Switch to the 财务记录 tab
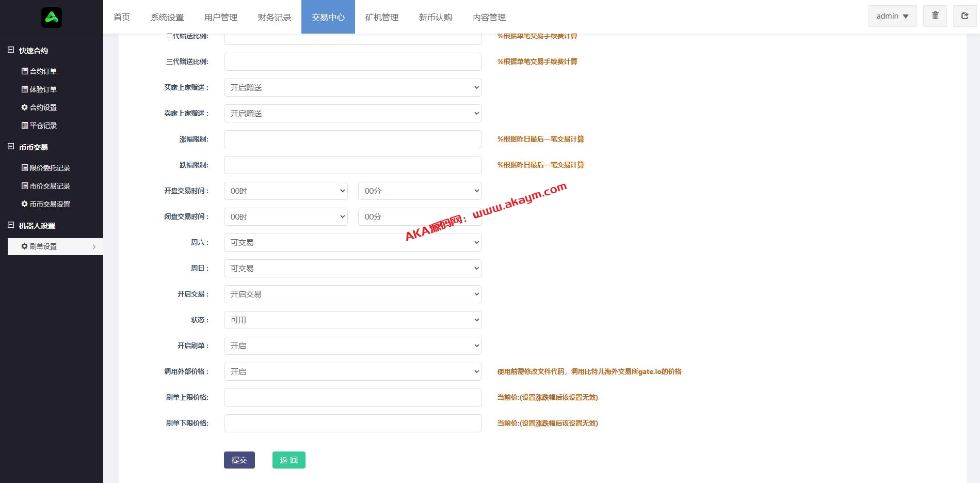The height and width of the screenshot is (483, 980). tap(274, 17)
